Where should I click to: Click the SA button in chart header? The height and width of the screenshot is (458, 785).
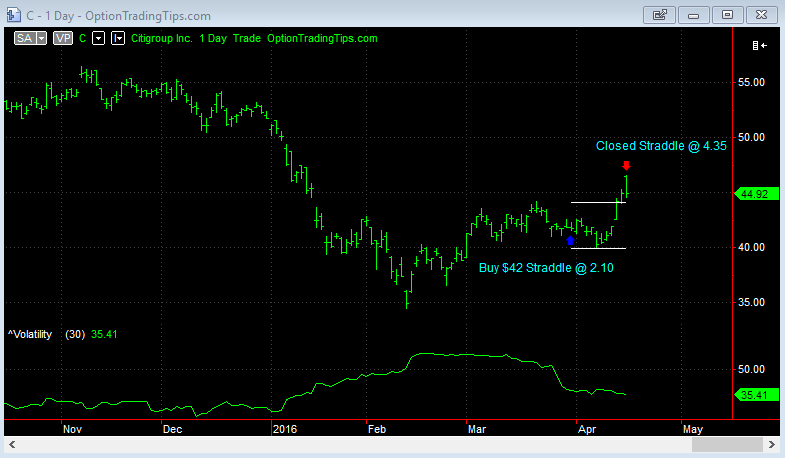[x=25, y=38]
